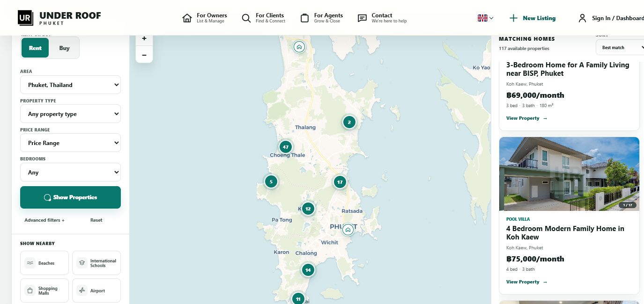Click the For Agents clipboard icon
Screen dimensions: 644x304
point(304,18)
